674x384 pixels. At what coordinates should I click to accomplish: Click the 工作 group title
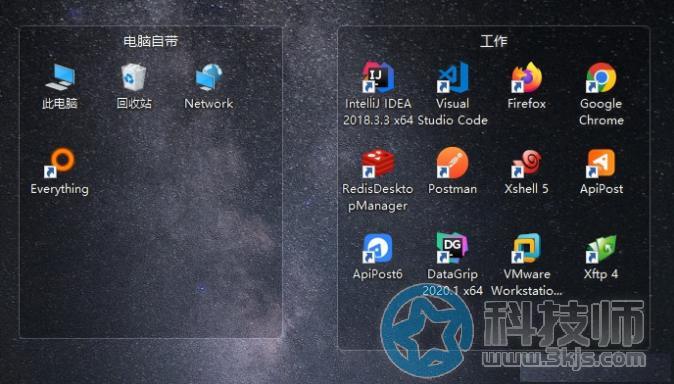494,41
